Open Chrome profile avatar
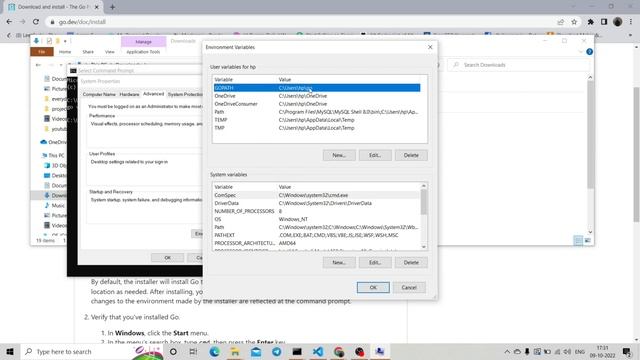 point(618,22)
